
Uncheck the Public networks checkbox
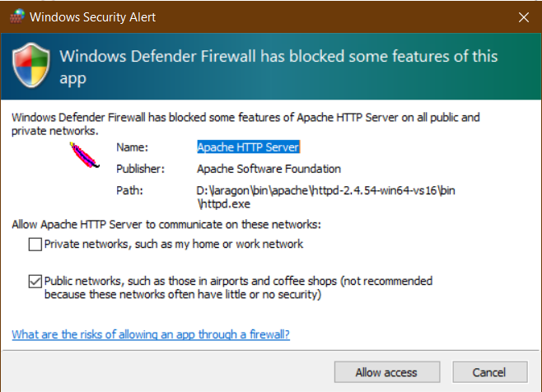click(35, 282)
